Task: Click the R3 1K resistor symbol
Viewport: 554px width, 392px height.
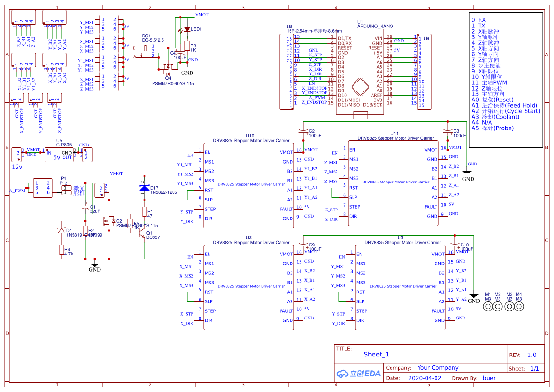Action: (x=187, y=46)
